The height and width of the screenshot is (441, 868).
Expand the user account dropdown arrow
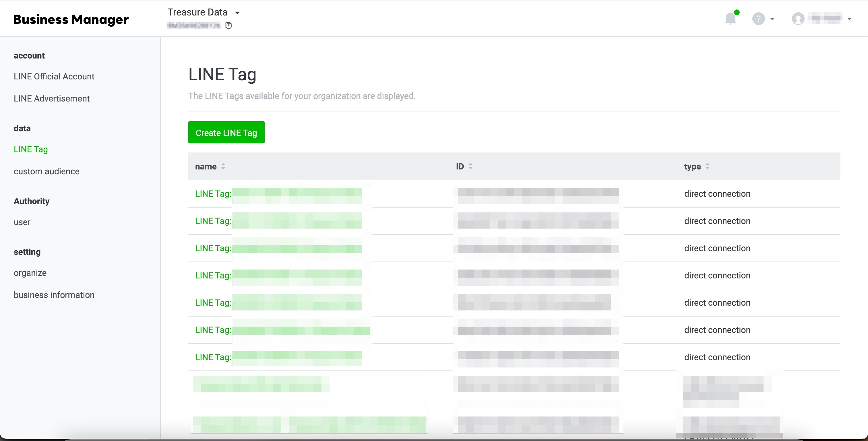849,19
